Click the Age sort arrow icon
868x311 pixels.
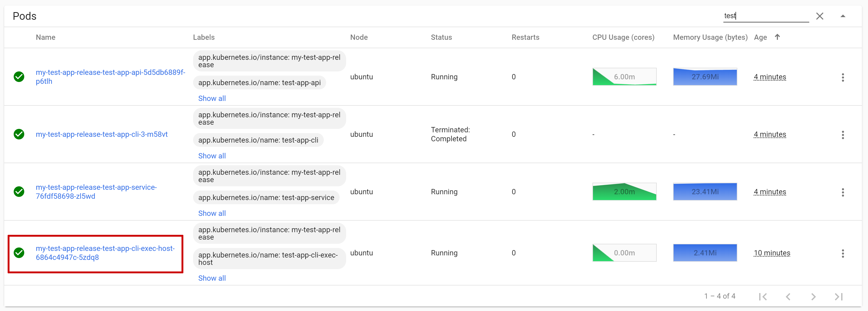777,37
